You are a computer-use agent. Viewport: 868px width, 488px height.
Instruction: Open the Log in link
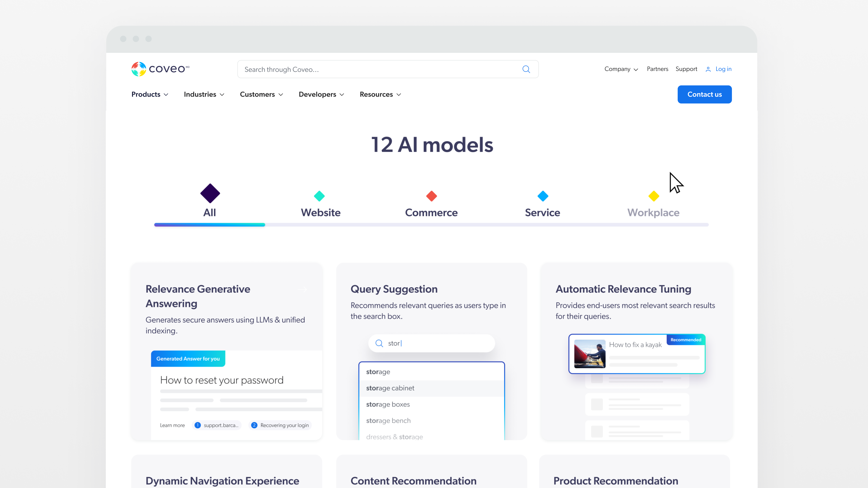[x=723, y=69]
